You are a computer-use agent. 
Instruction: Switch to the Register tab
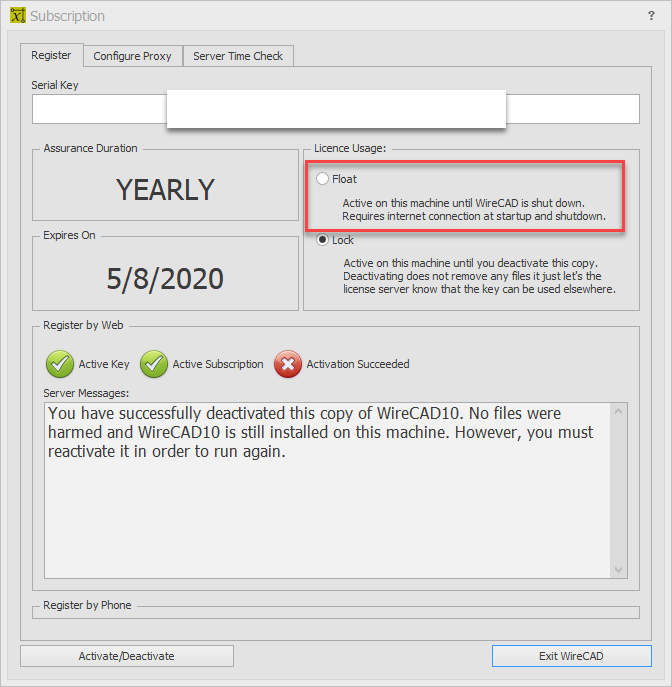click(51, 55)
